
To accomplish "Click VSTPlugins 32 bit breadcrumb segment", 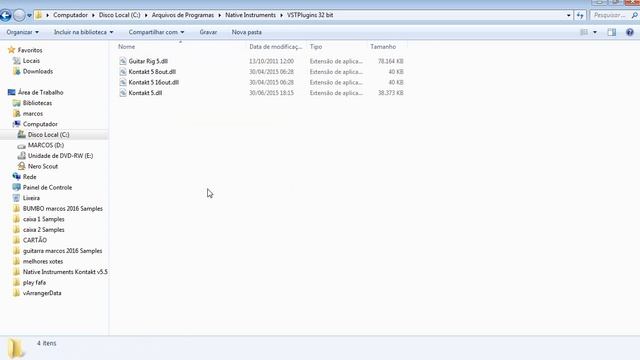I will coord(310,15).
